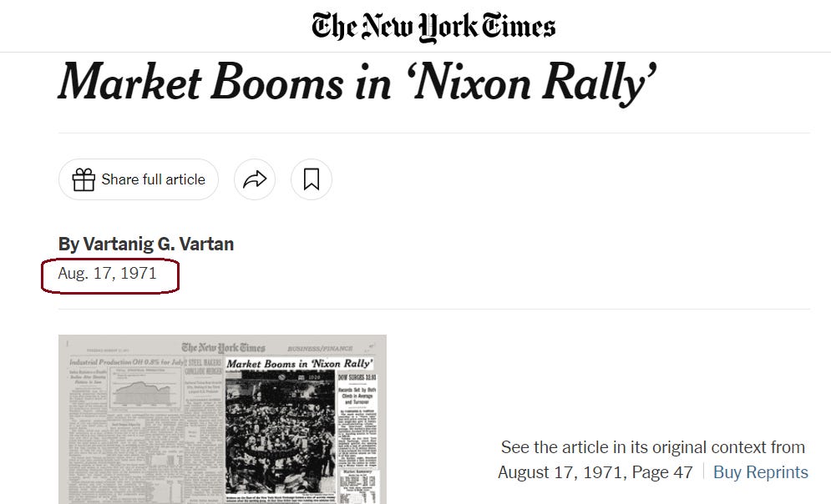Open the original newspaper page thumbnail
This screenshot has height=504, width=831.
point(222,419)
